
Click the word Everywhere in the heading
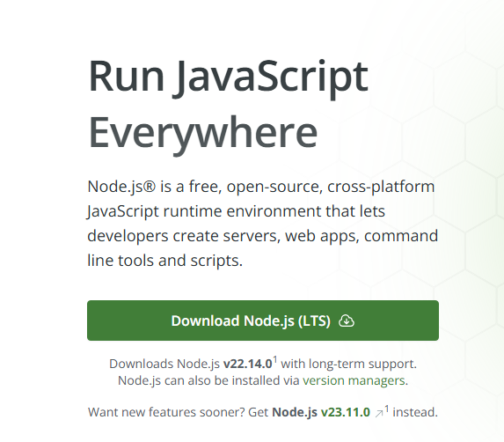tap(203, 133)
